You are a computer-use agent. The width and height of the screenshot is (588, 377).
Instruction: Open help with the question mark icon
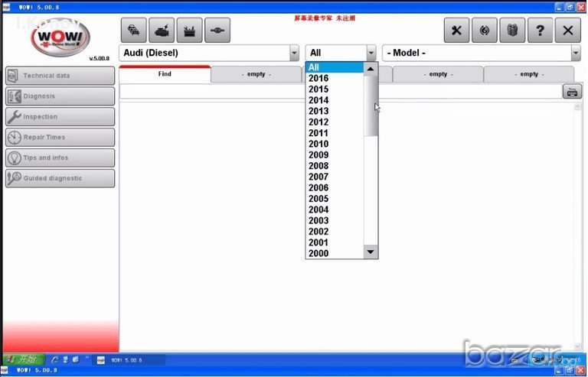[x=540, y=30]
